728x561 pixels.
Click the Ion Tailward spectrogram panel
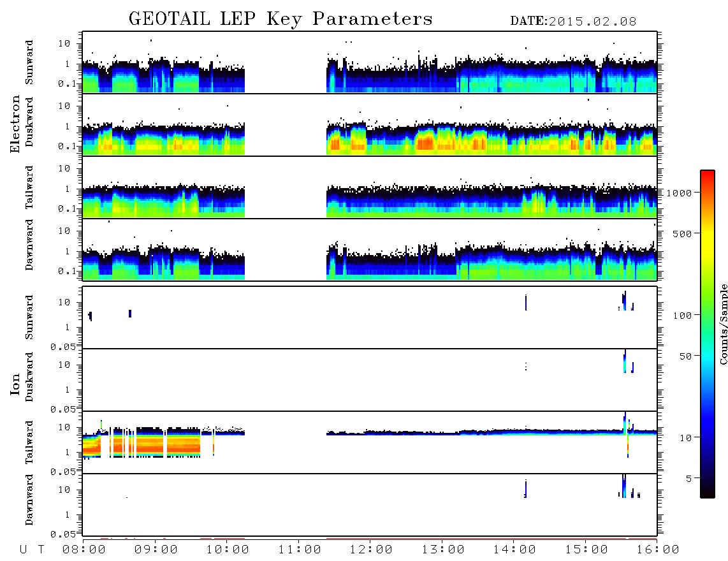[370, 442]
